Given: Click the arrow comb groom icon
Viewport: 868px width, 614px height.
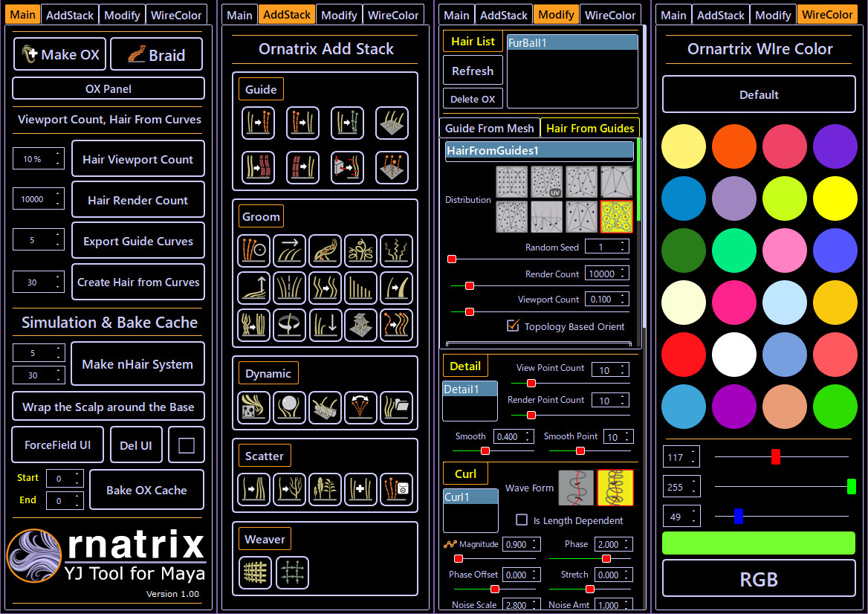Looking at the screenshot, I should click(x=289, y=251).
